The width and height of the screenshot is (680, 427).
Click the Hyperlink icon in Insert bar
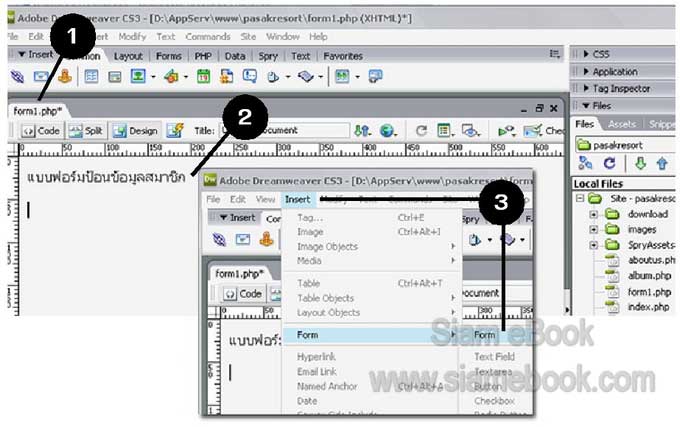pyautogui.click(x=17, y=77)
